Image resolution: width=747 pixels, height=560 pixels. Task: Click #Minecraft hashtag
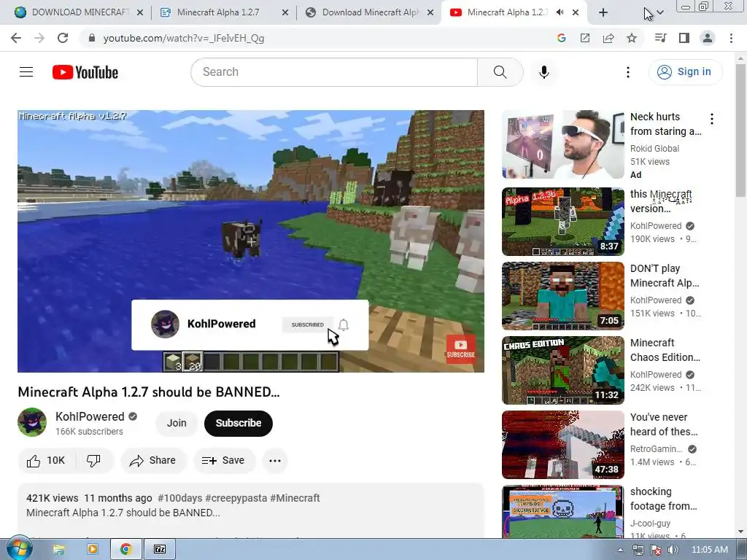tap(295, 498)
